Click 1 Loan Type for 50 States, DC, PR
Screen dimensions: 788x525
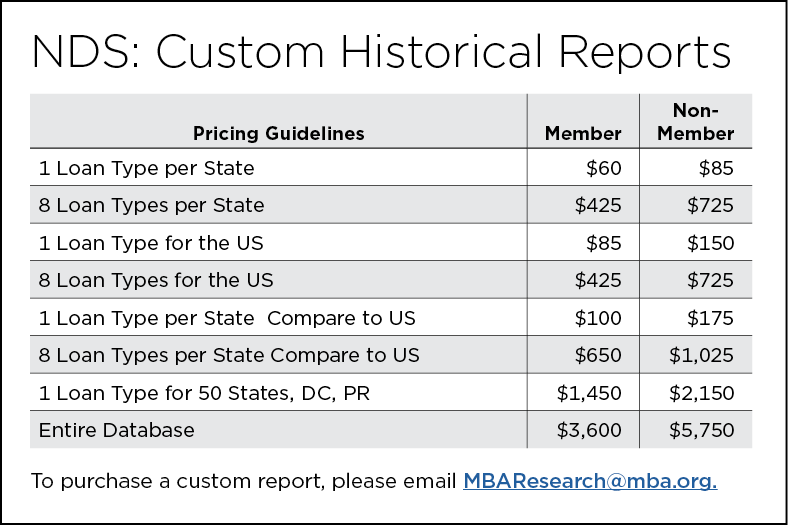[204, 393]
